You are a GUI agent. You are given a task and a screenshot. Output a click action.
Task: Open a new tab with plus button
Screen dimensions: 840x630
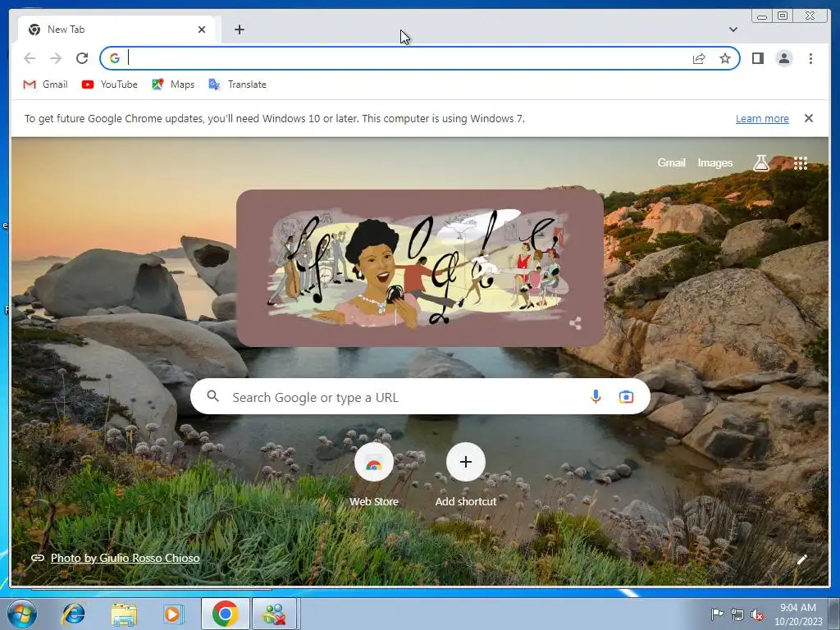[x=240, y=30]
